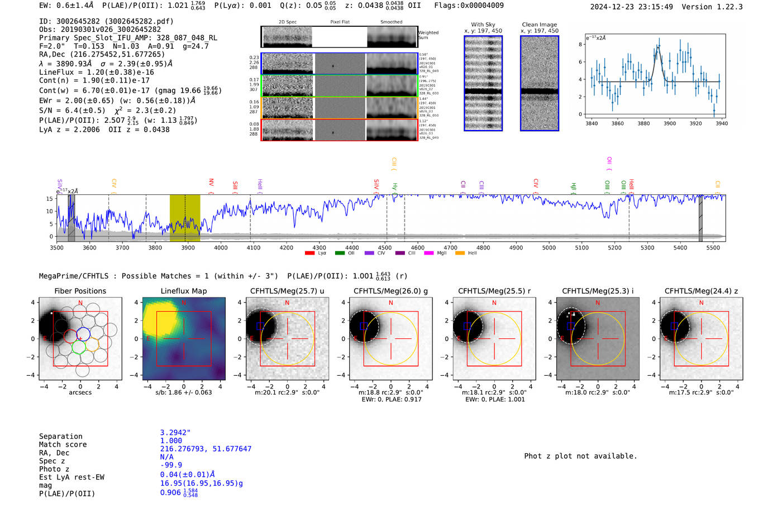Click the 'Cont(w) = 6.70(±0.01)e-17' line
This screenshot has width=782, height=532.
click(94, 90)
